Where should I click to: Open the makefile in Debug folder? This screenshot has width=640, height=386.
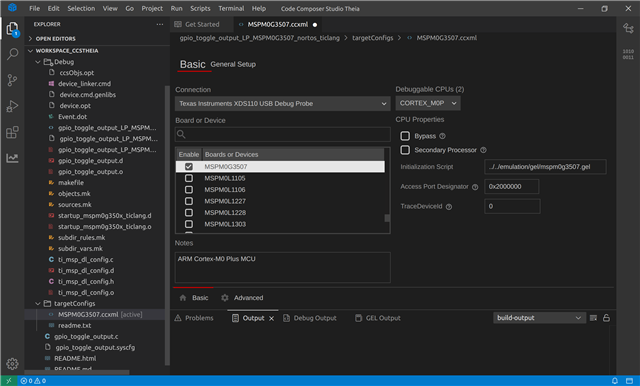click(71, 183)
